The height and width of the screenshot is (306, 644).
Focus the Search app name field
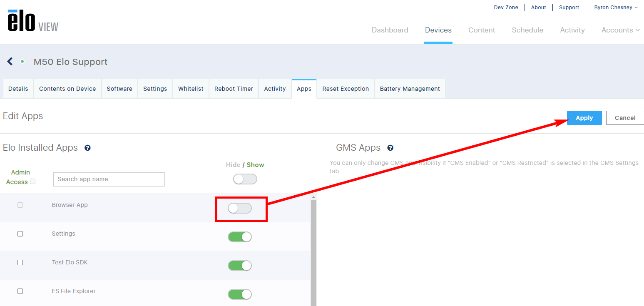109,179
